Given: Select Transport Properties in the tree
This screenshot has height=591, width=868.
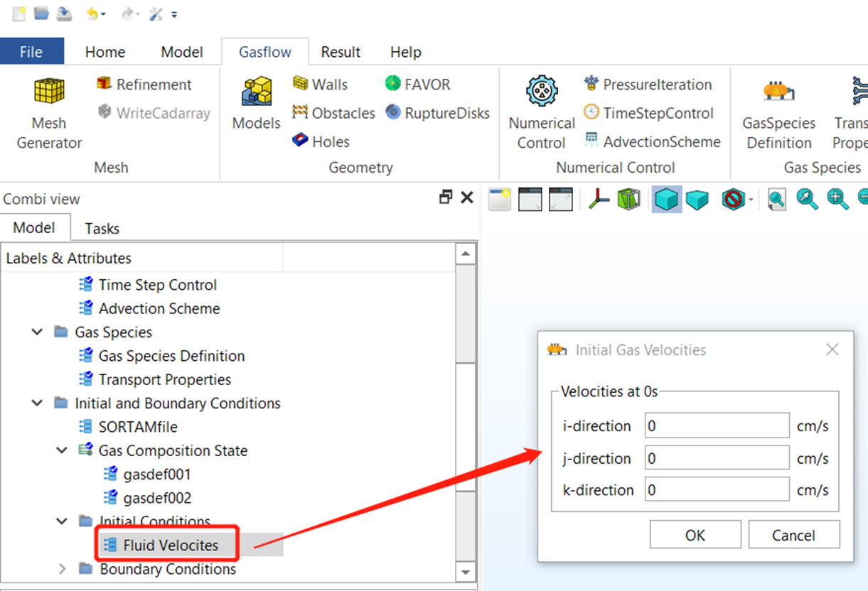Looking at the screenshot, I should pyautogui.click(x=164, y=379).
